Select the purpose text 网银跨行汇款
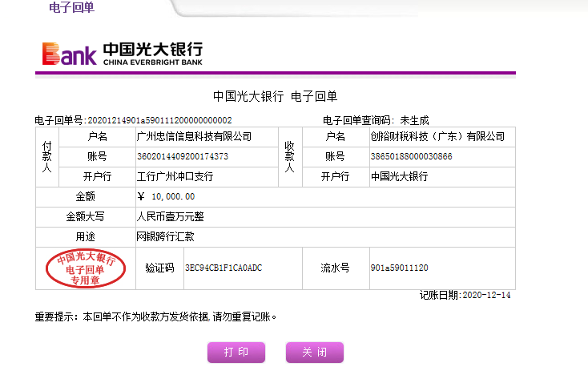 point(165,237)
